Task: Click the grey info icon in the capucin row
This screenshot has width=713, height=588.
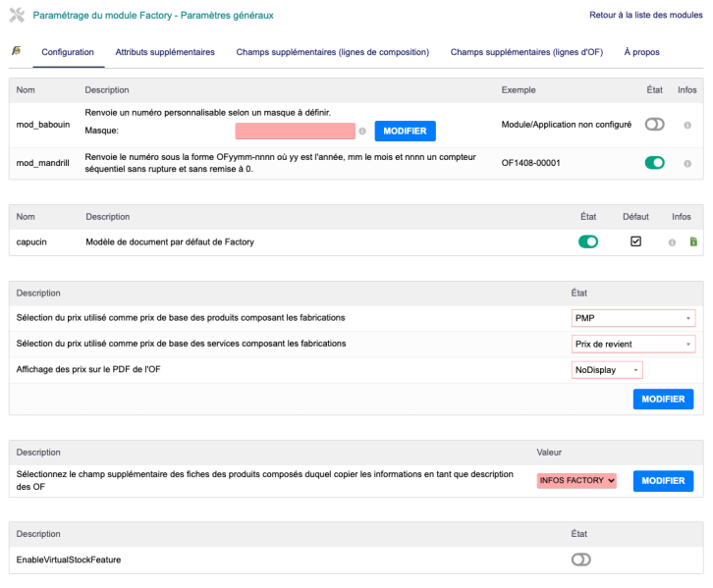Action: tap(672, 242)
